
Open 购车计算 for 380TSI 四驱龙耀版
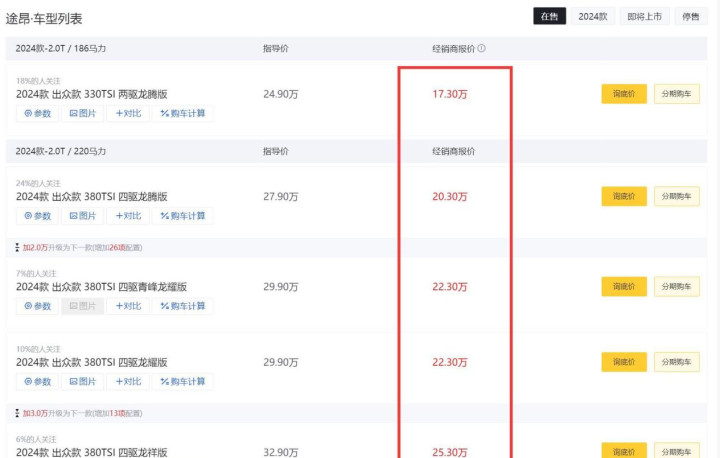pos(182,381)
